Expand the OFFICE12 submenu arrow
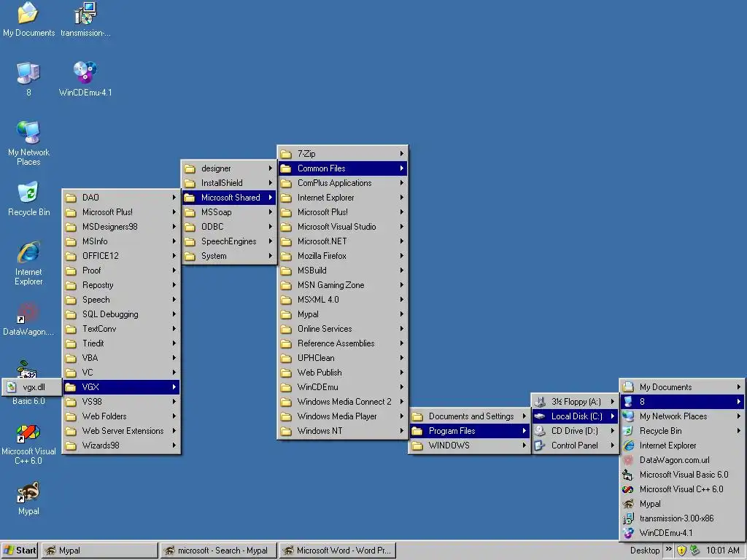The width and height of the screenshot is (747, 560). [x=174, y=256]
